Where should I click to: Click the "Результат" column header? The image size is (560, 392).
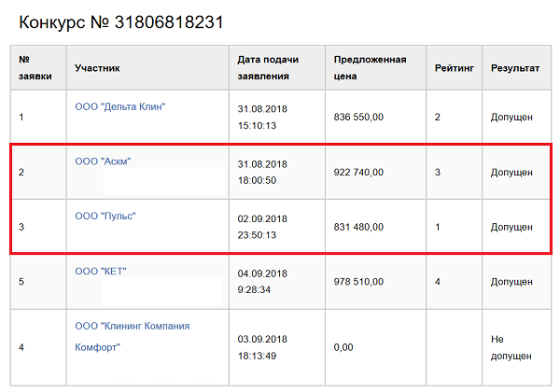[x=514, y=68]
